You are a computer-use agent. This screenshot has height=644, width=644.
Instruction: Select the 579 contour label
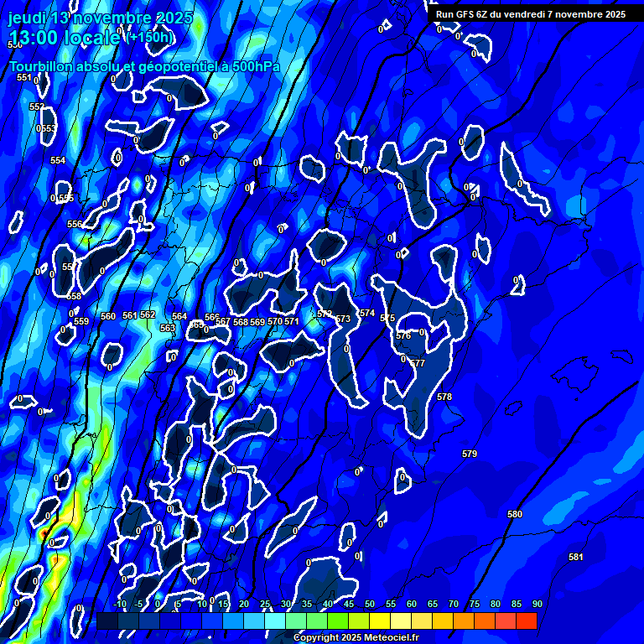point(470,454)
